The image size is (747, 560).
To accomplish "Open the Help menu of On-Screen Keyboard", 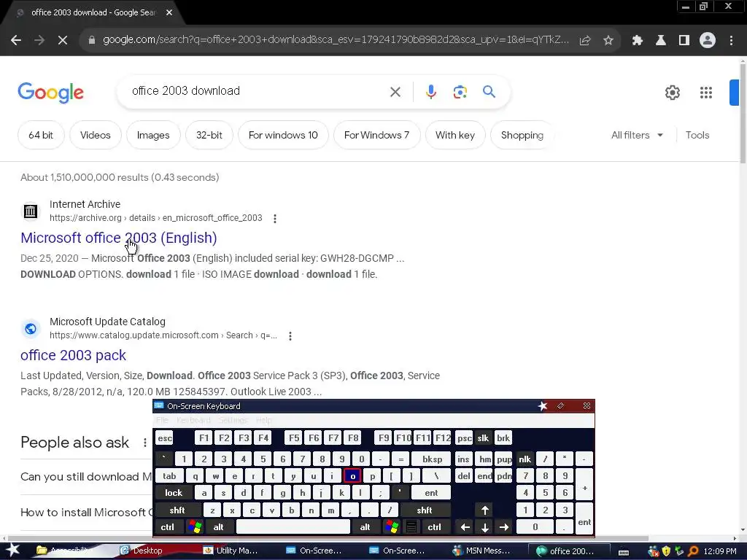I will [x=263, y=420].
